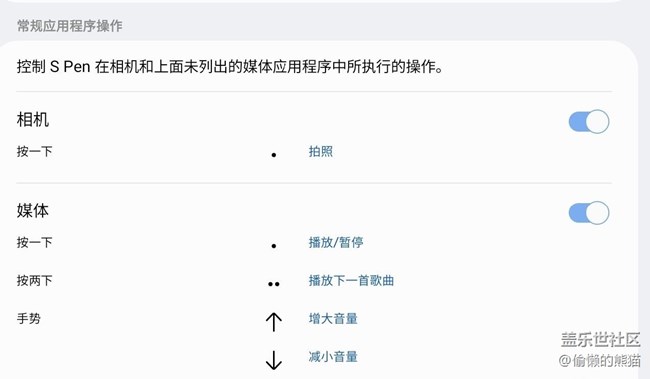
Task: Toggle the 相机 switch off
Action: (x=589, y=121)
